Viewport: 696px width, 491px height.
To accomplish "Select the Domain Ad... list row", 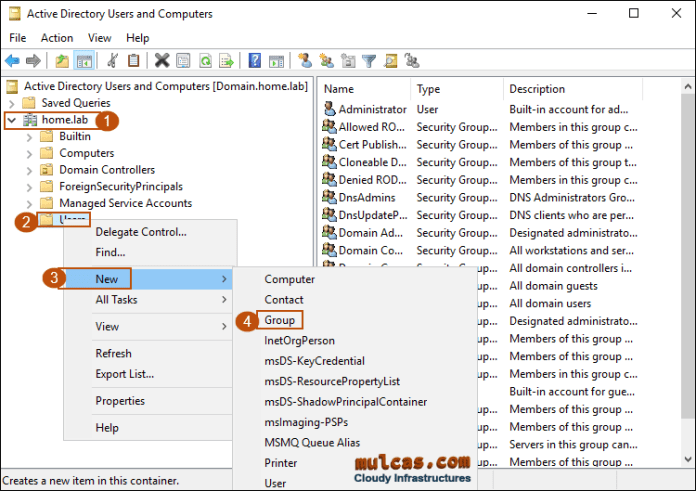I will point(481,233).
